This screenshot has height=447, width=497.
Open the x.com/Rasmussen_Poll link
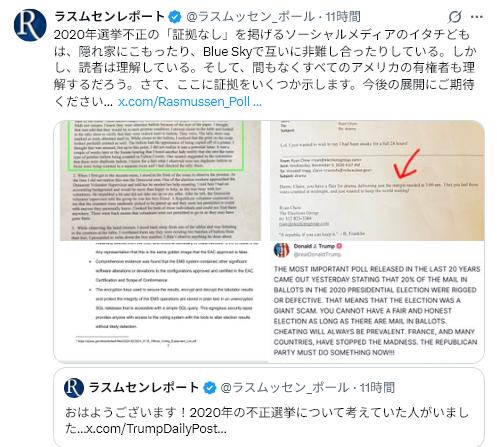(x=190, y=102)
